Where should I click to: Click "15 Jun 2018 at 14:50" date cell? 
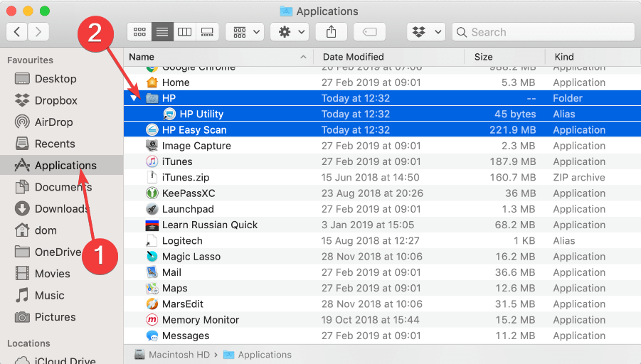(x=370, y=177)
